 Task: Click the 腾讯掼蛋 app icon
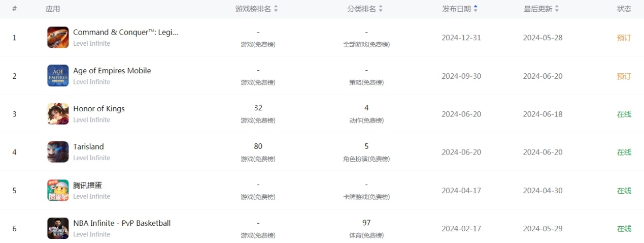(x=58, y=190)
